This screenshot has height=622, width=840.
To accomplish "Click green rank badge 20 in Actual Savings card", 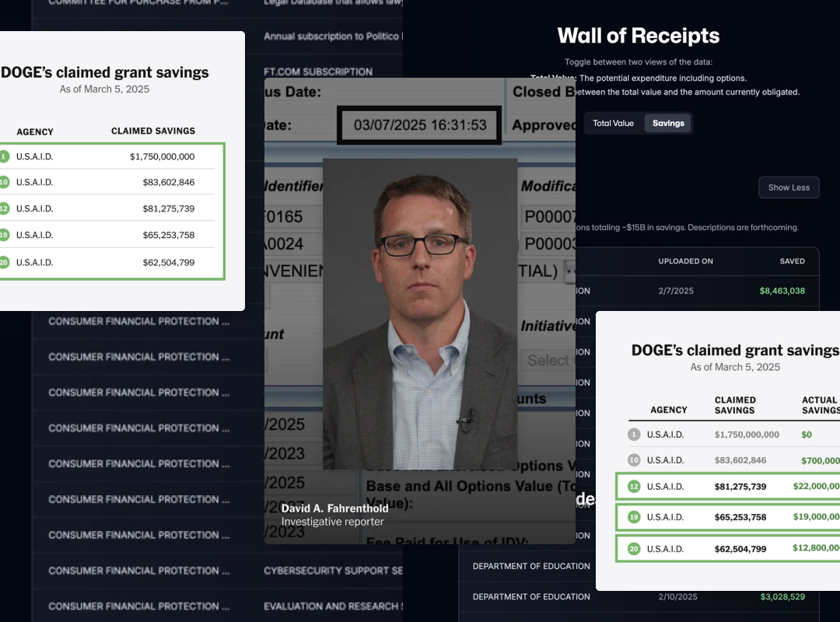I will (634, 549).
